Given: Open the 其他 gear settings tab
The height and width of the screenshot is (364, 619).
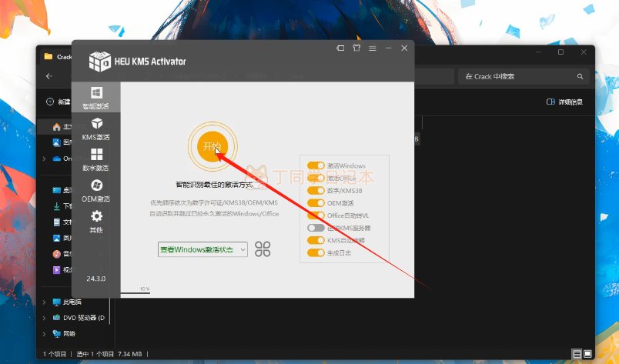Looking at the screenshot, I should pos(96,222).
